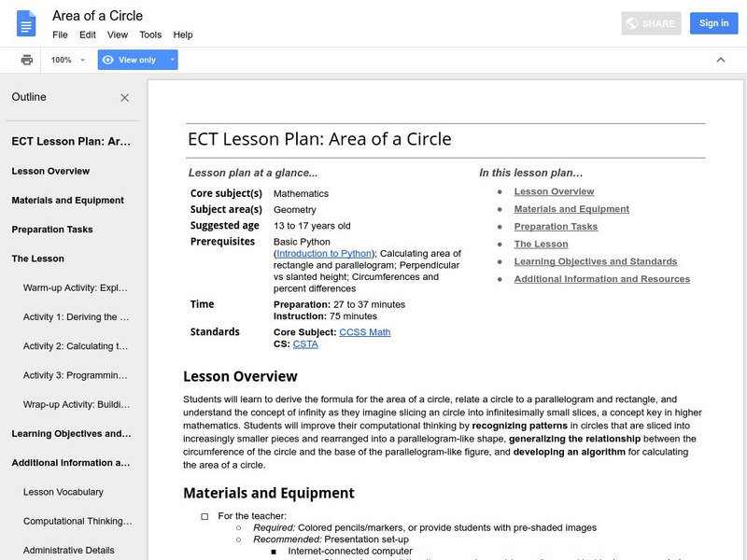The height and width of the screenshot is (560, 747).
Task: Open the 100% zoom dropdown
Action: pyautogui.click(x=69, y=60)
